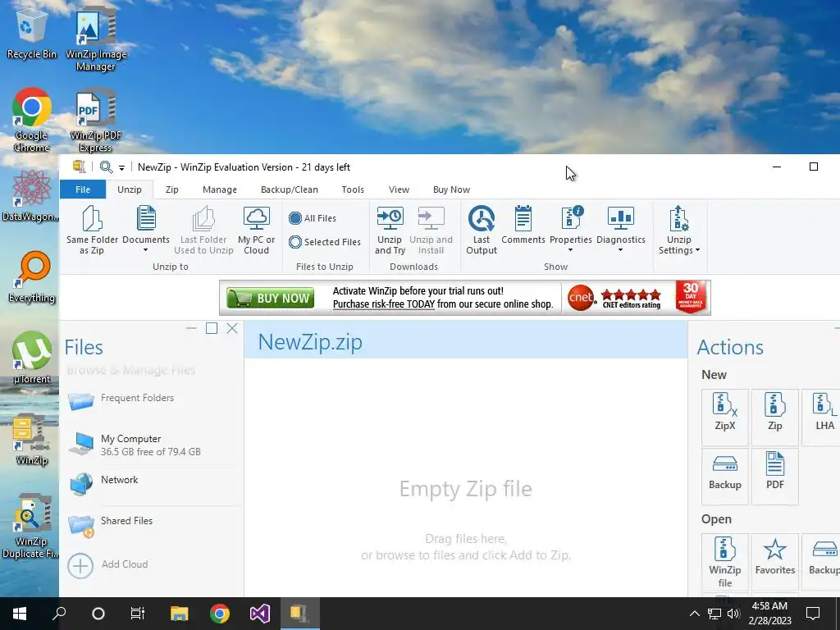
Task: Close the Files pane
Action: [232, 328]
